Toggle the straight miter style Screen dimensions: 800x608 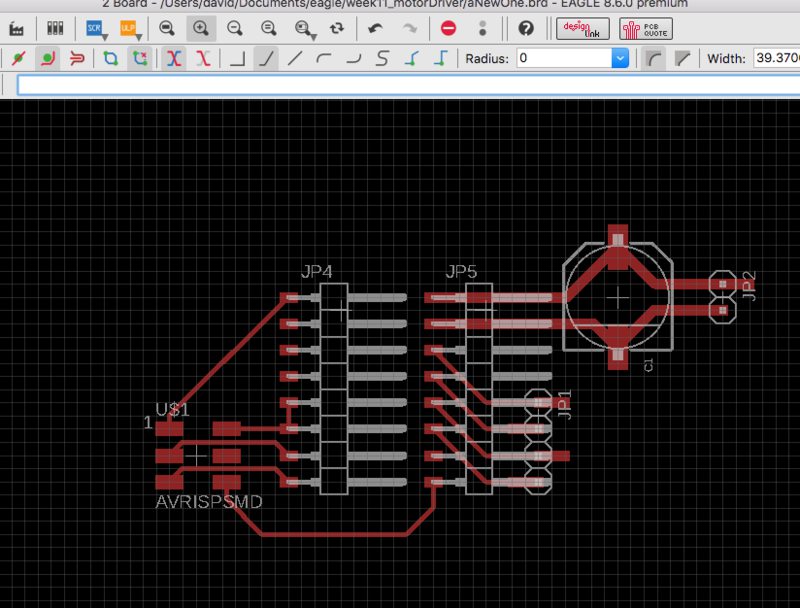[x=682, y=59]
